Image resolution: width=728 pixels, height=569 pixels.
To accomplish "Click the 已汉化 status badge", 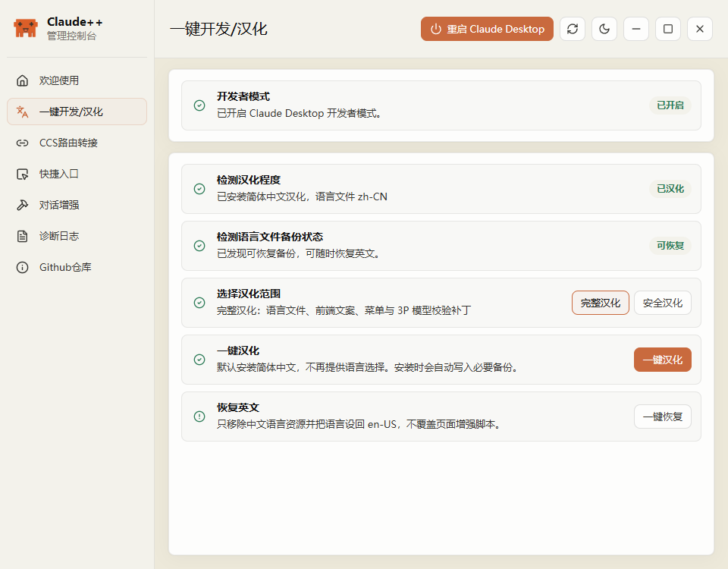I will coord(670,189).
